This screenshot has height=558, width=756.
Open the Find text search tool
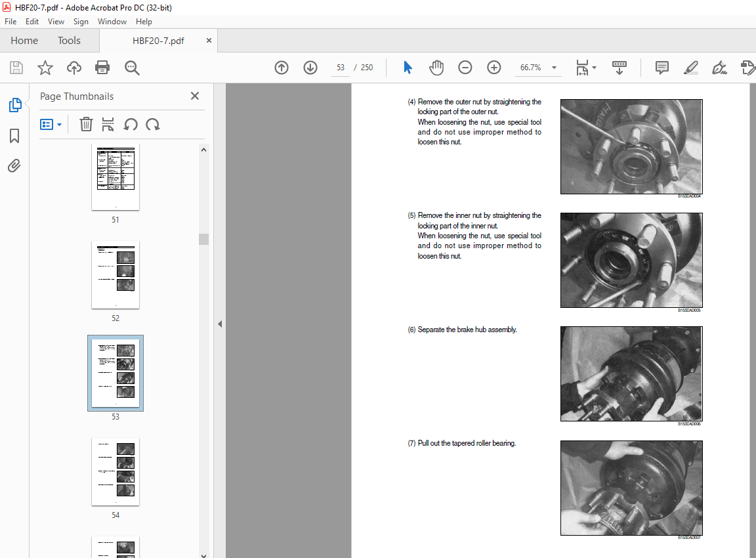click(x=132, y=68)
